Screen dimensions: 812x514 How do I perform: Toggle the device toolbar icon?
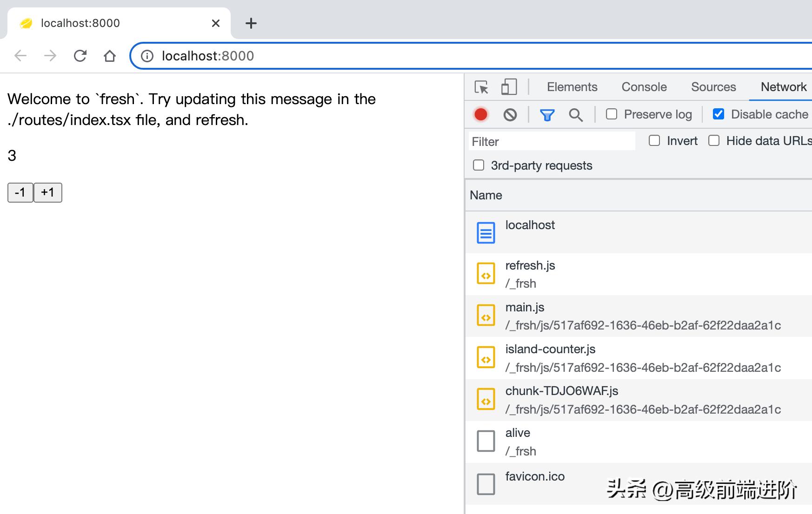(x=509, y=87)
